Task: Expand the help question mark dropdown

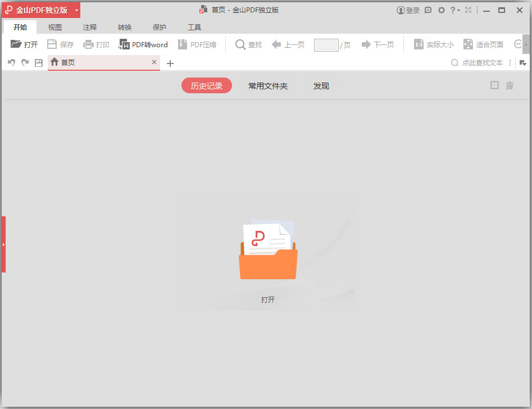Action: coord(455,10)
